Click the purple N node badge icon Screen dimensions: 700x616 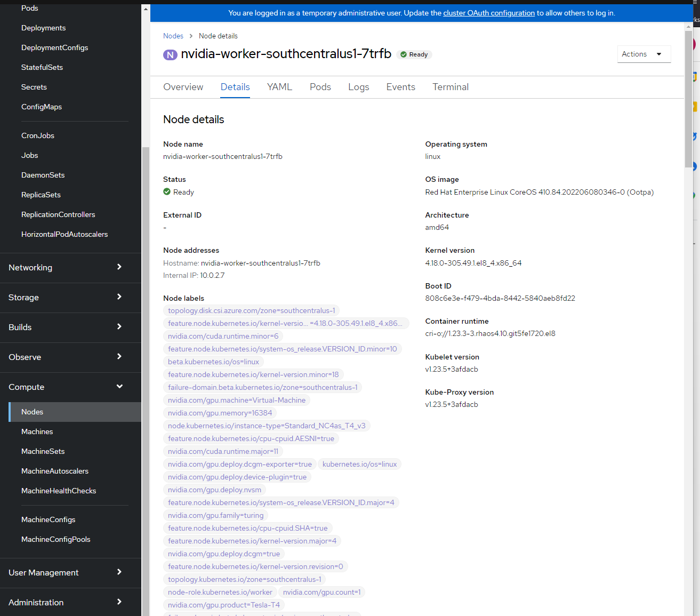coord(170,55)
